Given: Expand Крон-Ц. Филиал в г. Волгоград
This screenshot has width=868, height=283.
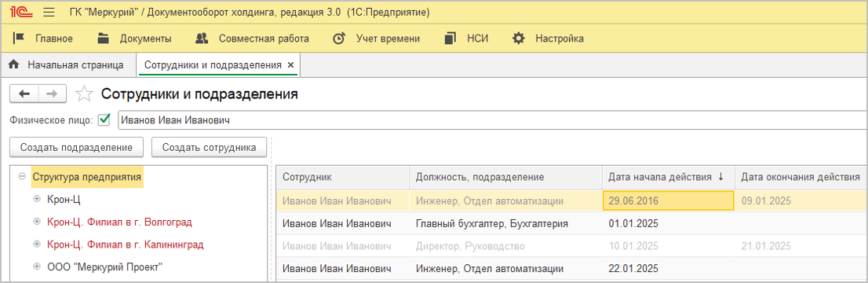Looking at the screenshot, I should [x=37, y=222].
